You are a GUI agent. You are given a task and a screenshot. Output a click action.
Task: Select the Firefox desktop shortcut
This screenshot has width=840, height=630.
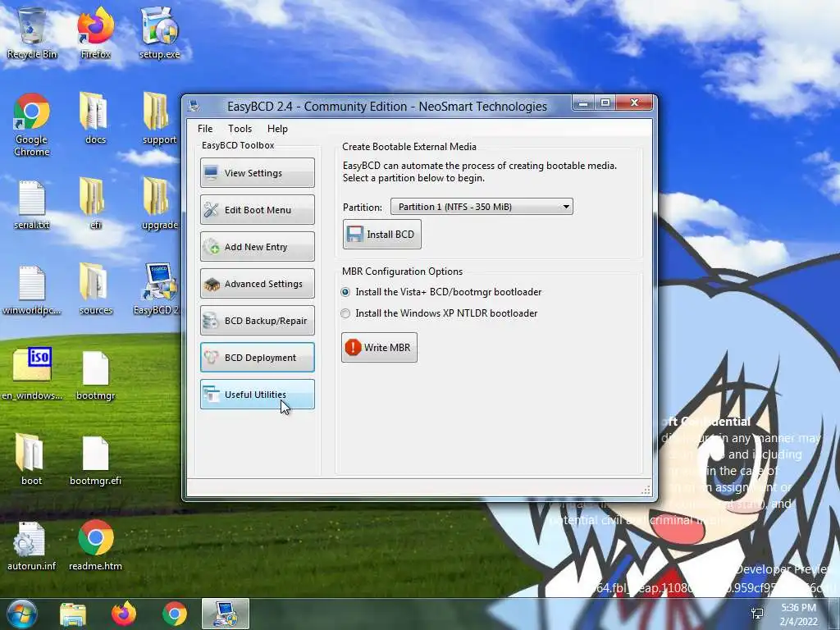pyautogui.click(x=95, y=33)
